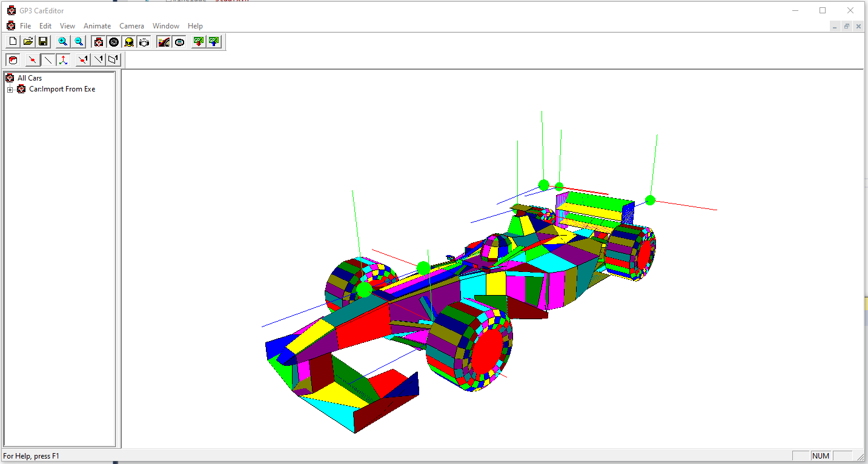Select Car:Import From Exe tree item
The height and width of the screenshot is (464, 868).
(x=62, y=89)
